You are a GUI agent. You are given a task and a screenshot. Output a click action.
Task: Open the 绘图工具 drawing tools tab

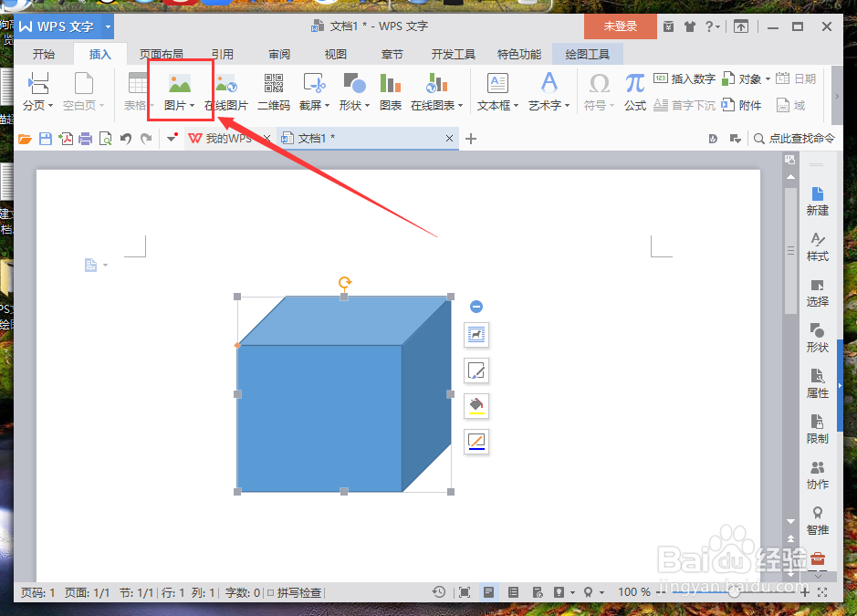click(588, 53)
